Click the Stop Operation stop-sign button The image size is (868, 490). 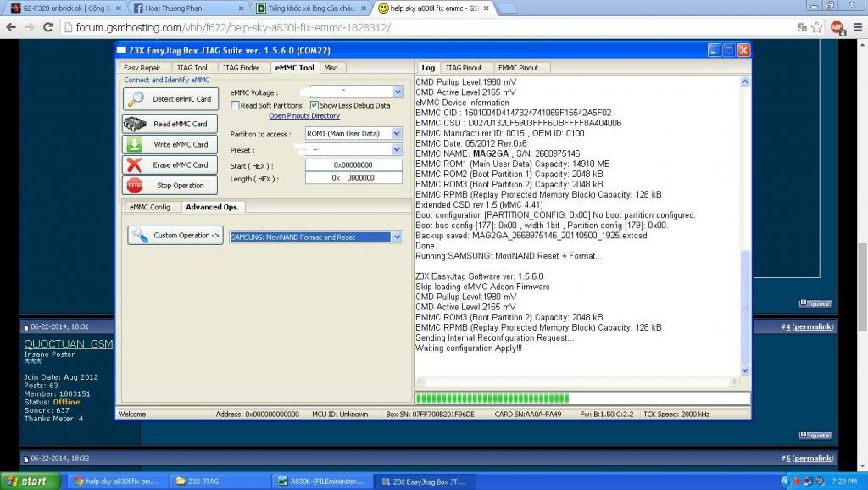[170, 186]
